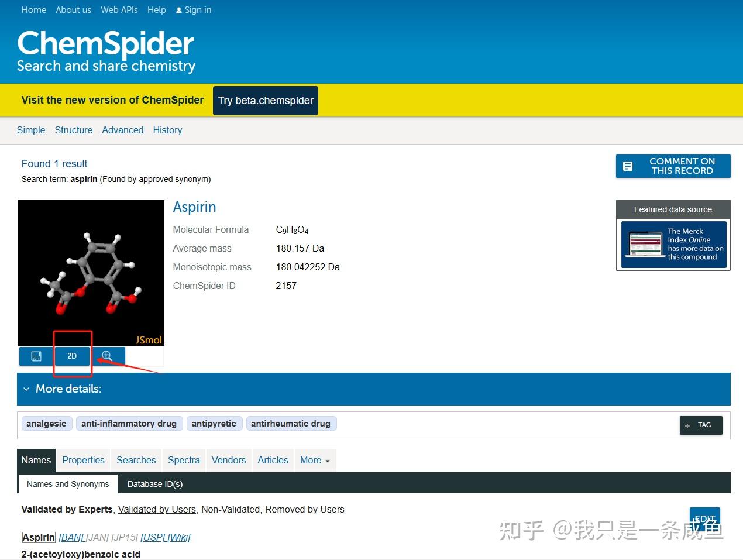The height and width of the screenshot is (560, 743).
Task: Open the Merck Index Online featured data source
Action: (x=673, y=245)
